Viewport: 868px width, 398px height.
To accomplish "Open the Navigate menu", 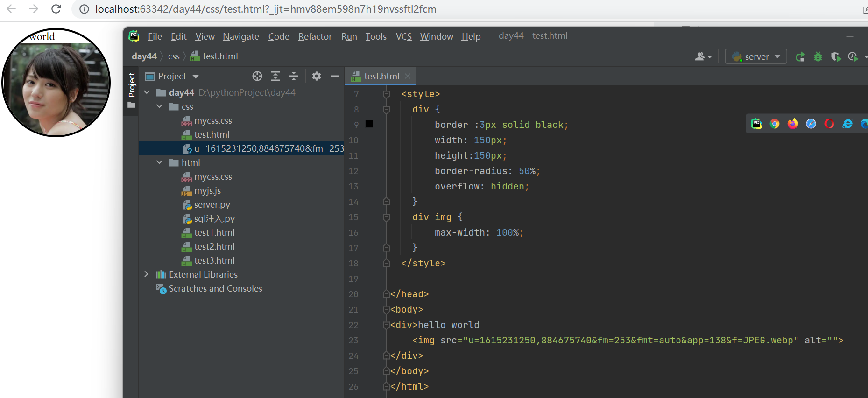I will (241, 36).
